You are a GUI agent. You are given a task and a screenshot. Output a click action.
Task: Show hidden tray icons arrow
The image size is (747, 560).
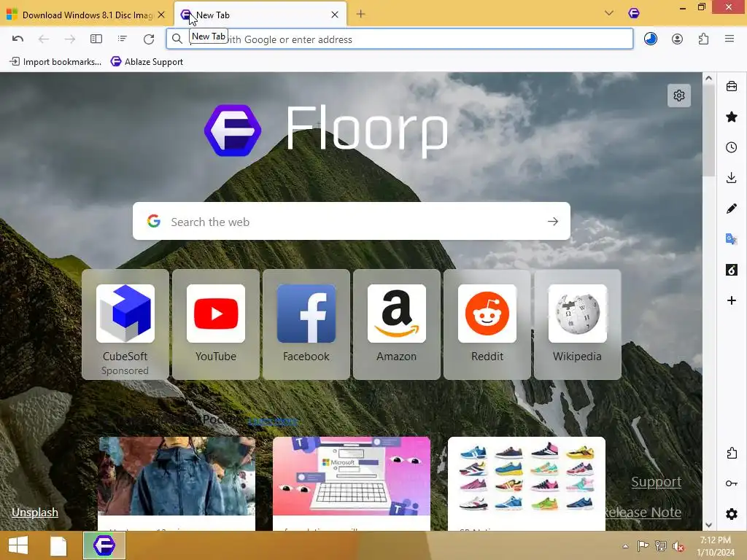625,546
